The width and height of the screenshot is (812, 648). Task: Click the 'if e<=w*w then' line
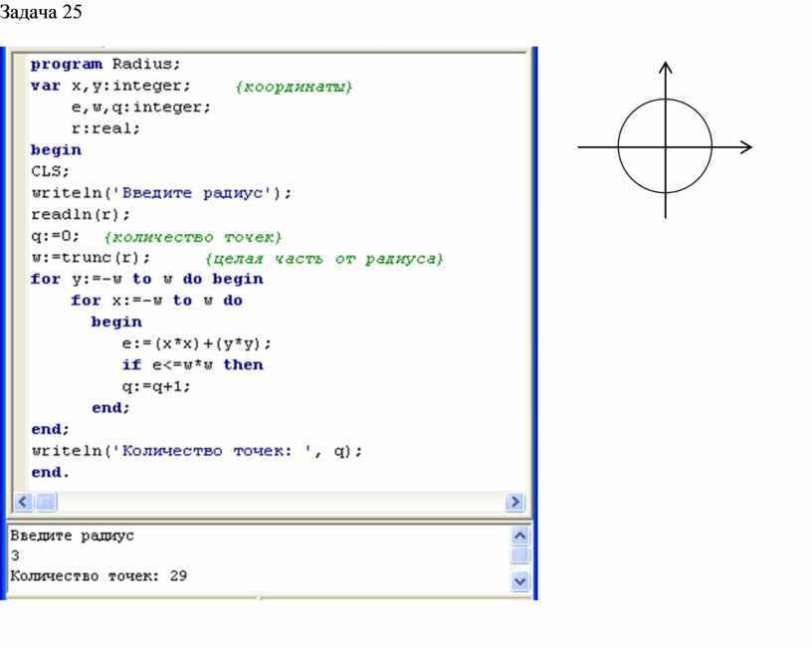(x=192, y=364)
